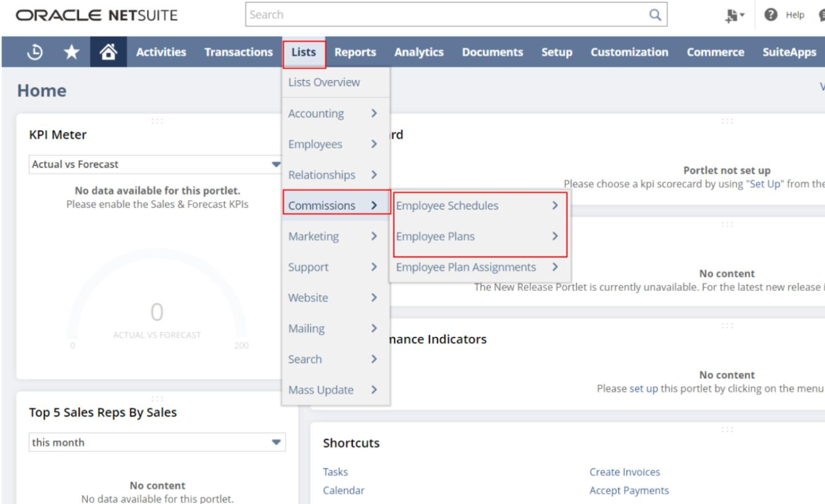Select Employee Plans from Commissions menu
825x504 pixels.
[436, 238]
